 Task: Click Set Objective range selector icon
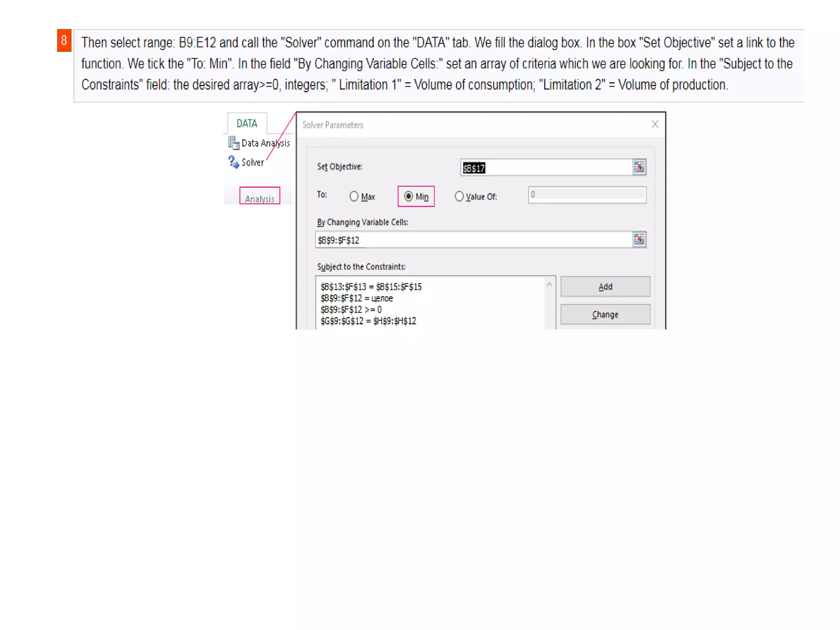[x=639, y=167]
